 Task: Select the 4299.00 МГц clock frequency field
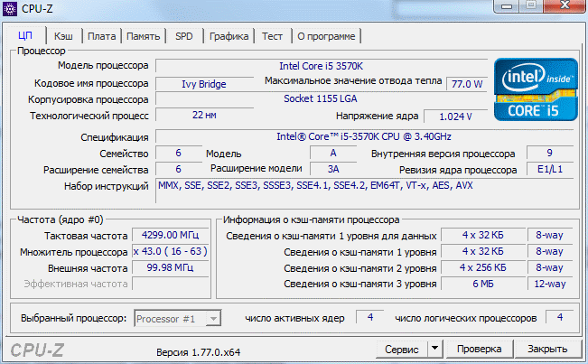tap(169, 235)
